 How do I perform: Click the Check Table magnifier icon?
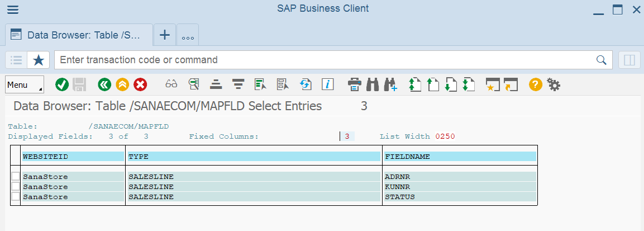pyautogui.click(x=194, y=84)
